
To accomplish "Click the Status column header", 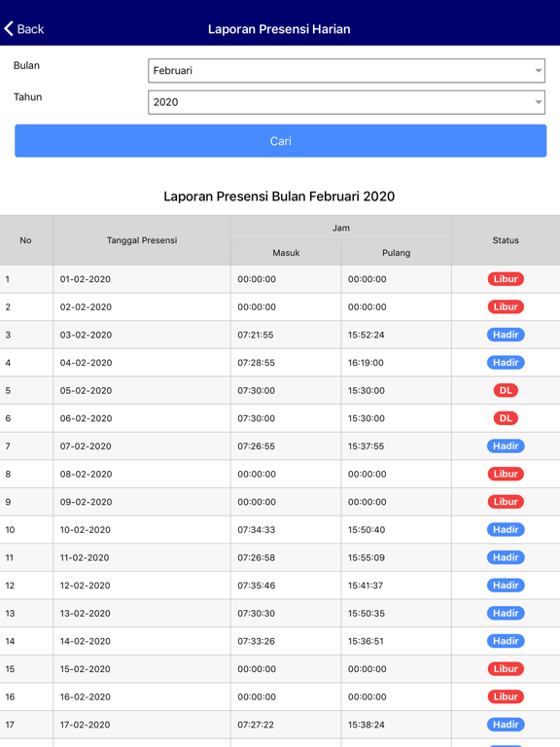I will pos(506,240).
